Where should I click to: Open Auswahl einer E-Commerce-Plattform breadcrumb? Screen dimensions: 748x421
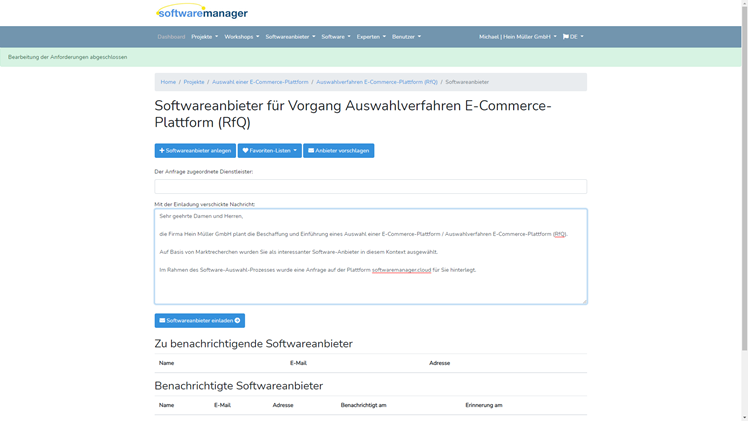click(260, 82)
